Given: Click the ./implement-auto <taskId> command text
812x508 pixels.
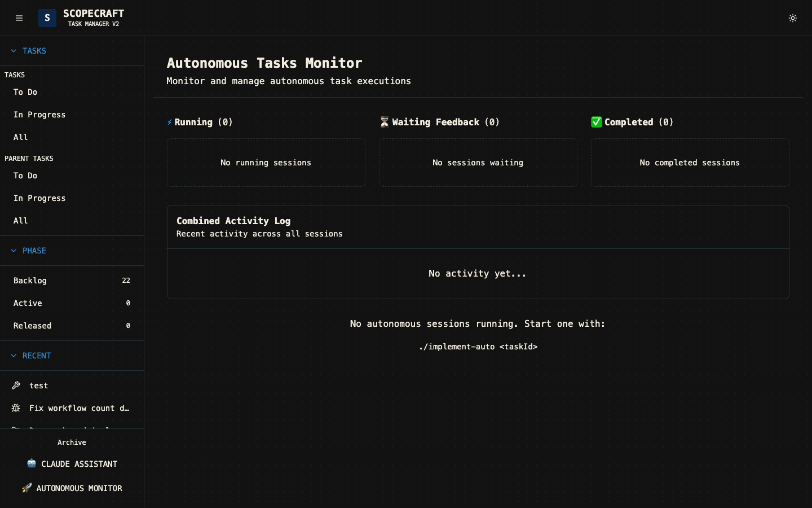Looking at the screenshot, I should [x=478, y=347].
